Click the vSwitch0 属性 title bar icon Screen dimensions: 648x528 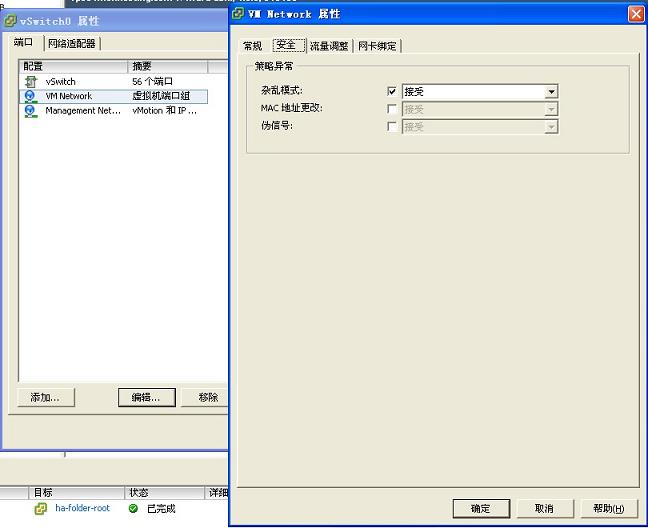(x=11, y=21)
